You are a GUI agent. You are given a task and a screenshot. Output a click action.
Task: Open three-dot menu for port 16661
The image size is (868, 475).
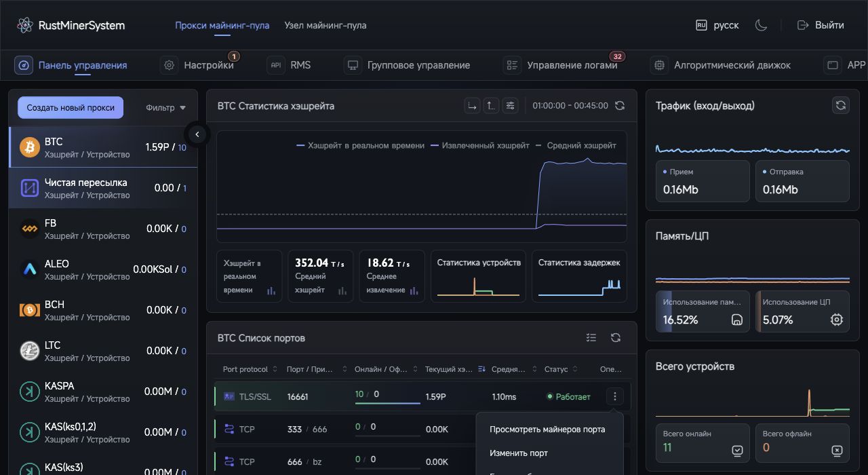coord(614,396)
